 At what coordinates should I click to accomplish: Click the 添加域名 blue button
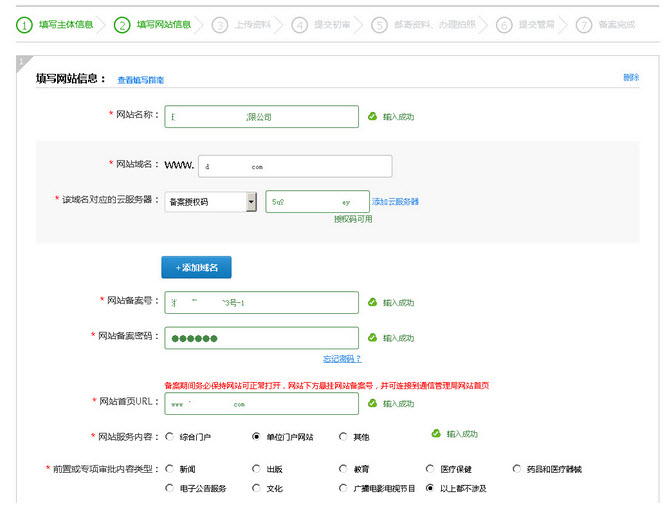tap(197, 267)
